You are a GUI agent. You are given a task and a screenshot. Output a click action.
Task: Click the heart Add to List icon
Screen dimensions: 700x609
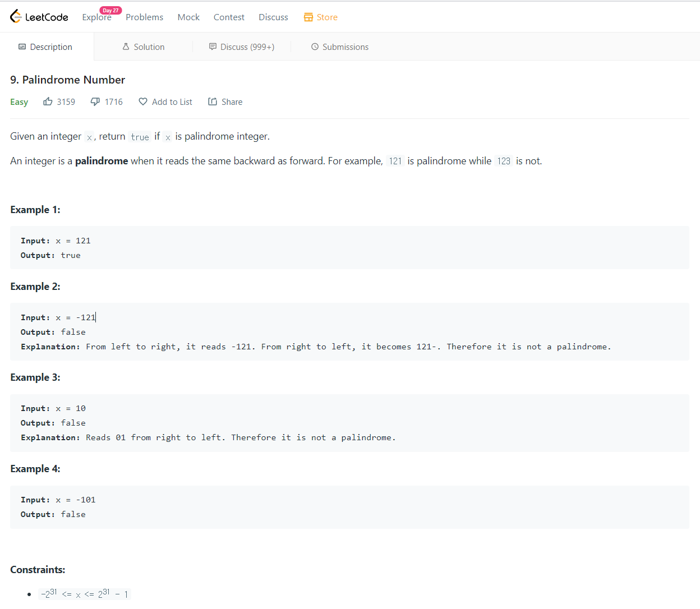pos(143,101)
